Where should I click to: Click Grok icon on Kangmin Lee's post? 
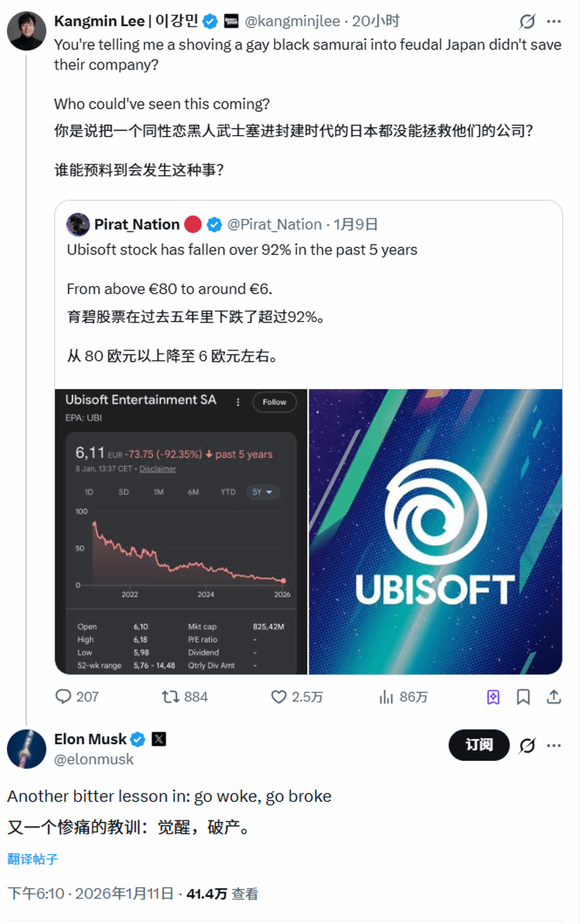pyautogui.click(x=527, y=22)
